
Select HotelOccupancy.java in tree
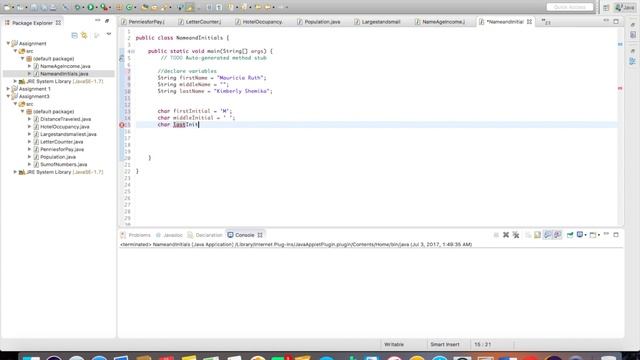click(64, 127)
